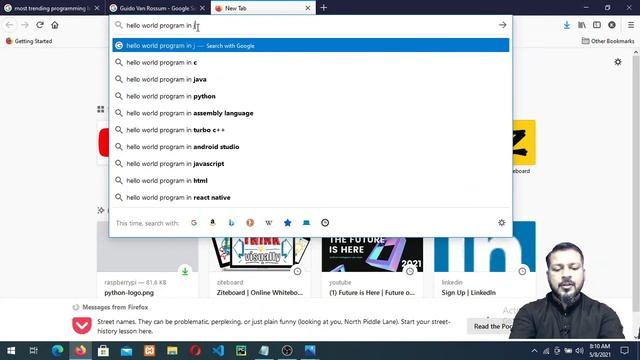Open new tab page personalize gear
Image resolution: width=640 pixels, height=360 pixels.
coord(618,62)
